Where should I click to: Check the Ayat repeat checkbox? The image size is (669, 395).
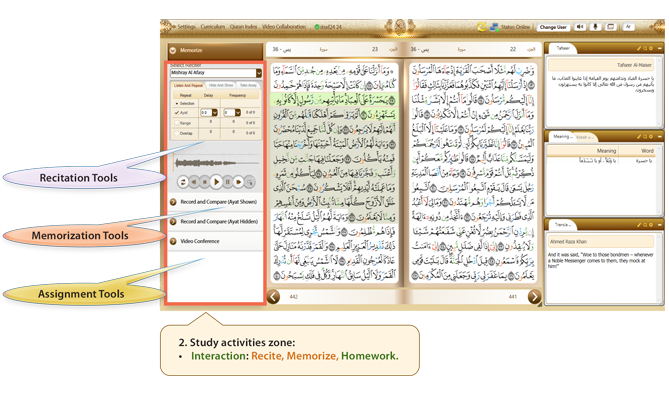(x=177, y=113)
